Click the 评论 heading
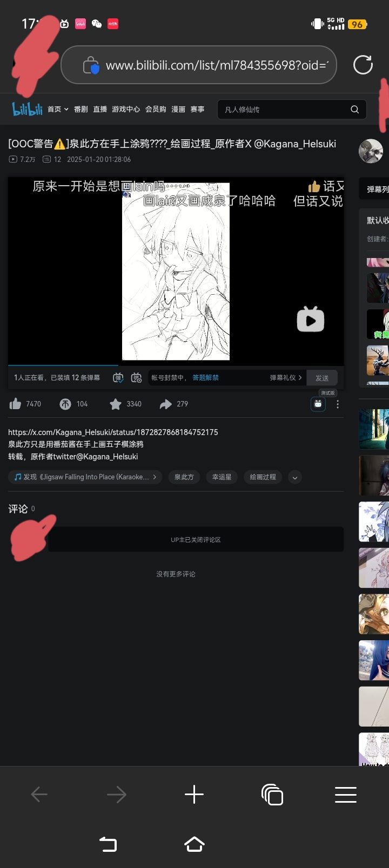389x868 pixels. coord(18,509)
